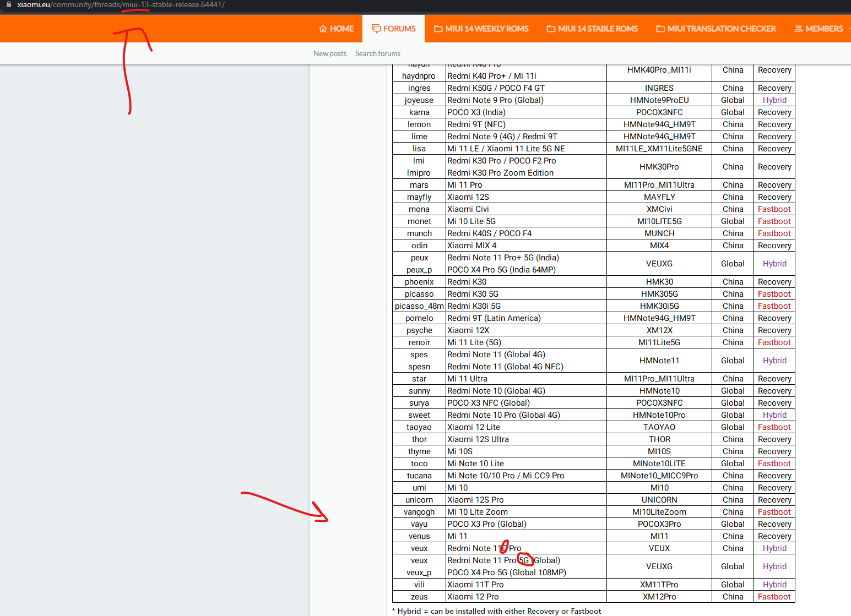Click ROM name cell 'HMNote9ProEU'
This screenshot has height=616, width=851.
pyautogui.click(x=659, y=100)
